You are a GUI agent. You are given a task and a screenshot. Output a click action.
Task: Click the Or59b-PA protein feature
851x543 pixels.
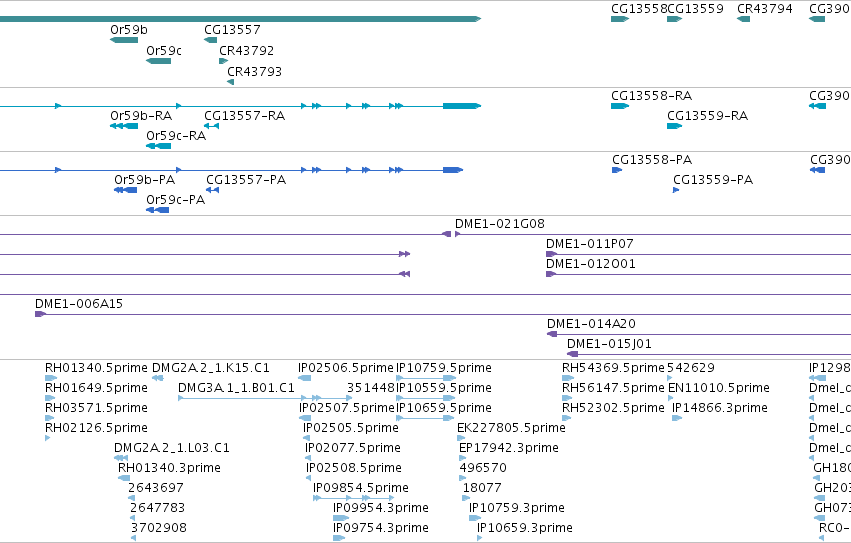pos(125,190)
